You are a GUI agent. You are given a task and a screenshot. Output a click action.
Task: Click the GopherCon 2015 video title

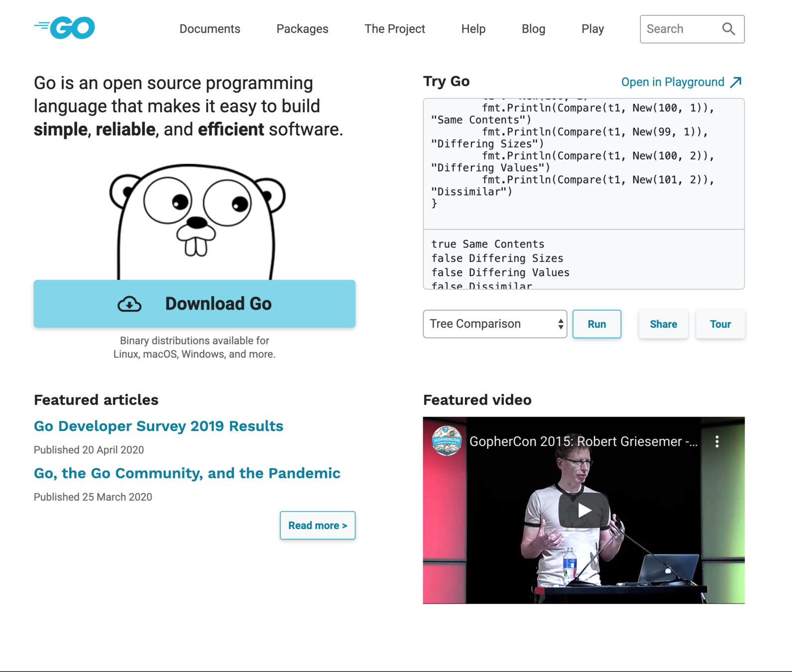pos(583,442)
